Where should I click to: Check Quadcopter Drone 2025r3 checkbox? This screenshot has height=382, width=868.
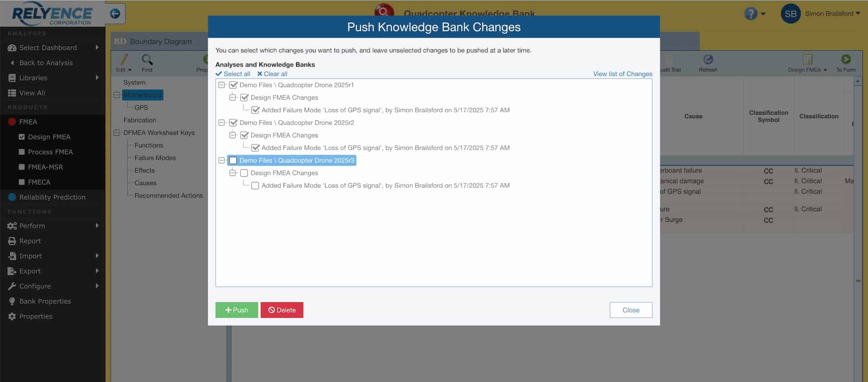point(233,160)
